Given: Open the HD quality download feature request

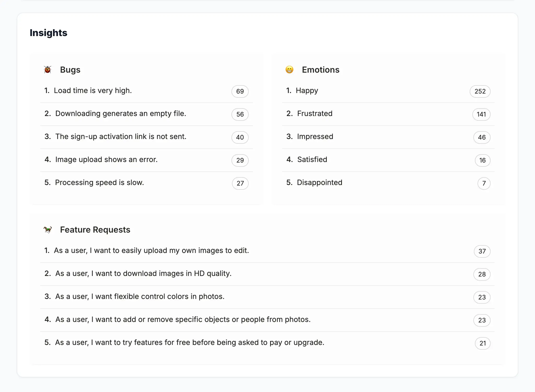Looking at the screenshot, I should pyautogui.click(x=267, y=274).
